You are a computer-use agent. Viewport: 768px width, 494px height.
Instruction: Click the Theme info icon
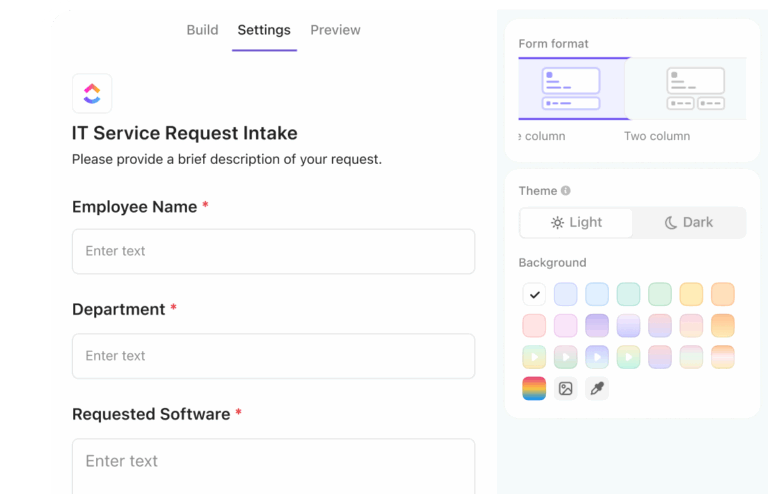[566, 190]
